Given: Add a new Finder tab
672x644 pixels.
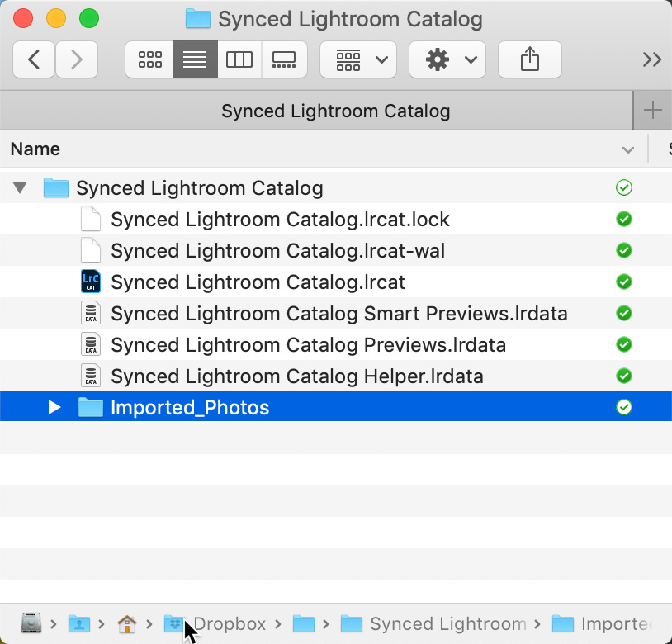Looking at the screenshot, I should point(652,111).
